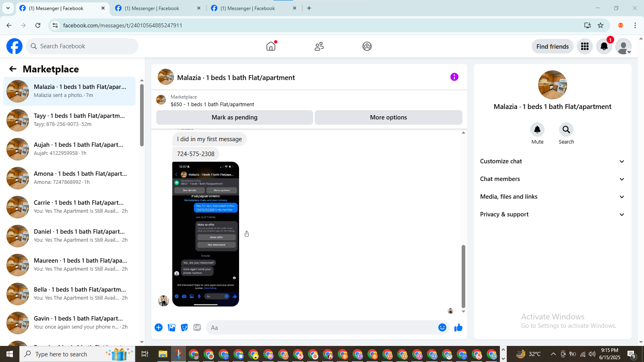
Task: Open Amona conversation
Action: click(x=70, y=178)
